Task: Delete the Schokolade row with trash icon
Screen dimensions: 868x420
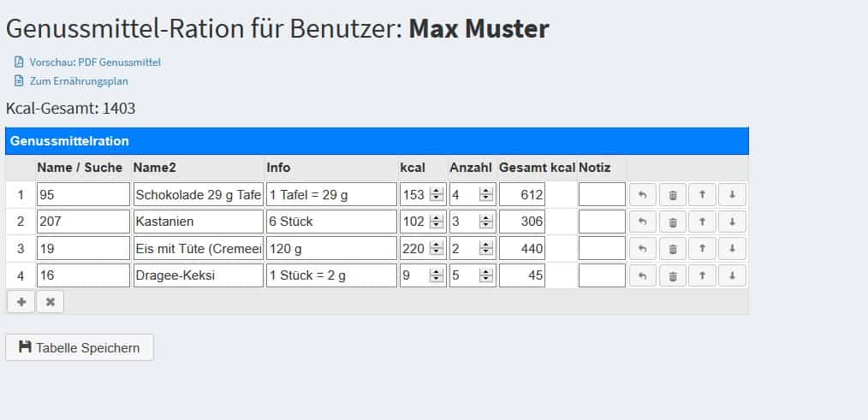Action: 673,195
